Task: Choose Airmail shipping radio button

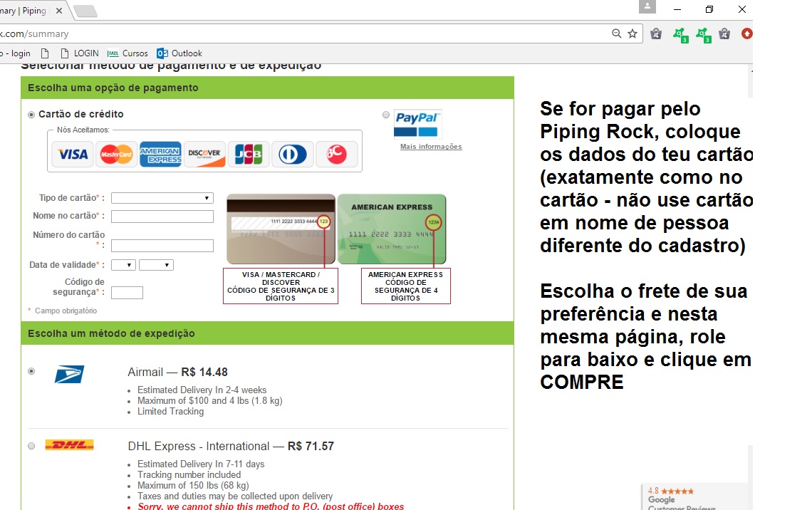Action: (x=31, y=371)
